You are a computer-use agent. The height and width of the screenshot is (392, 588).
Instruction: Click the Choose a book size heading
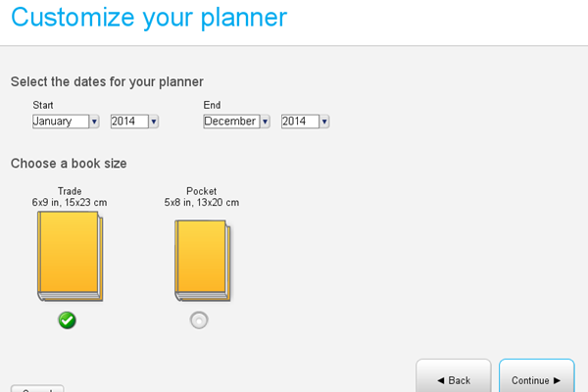(x=69, y=164)
